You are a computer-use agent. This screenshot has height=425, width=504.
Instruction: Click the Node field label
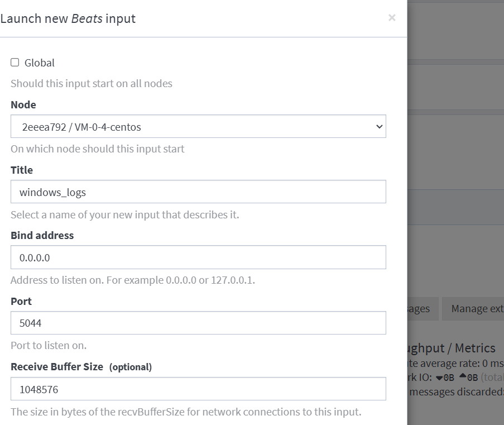23,105
